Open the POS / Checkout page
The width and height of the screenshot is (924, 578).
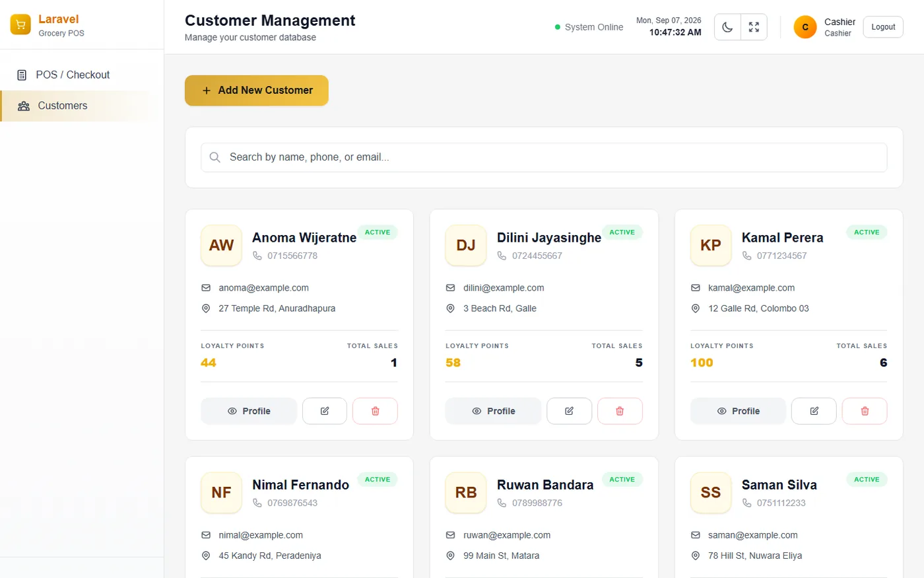pyautogui.click(x=82, y=75)
